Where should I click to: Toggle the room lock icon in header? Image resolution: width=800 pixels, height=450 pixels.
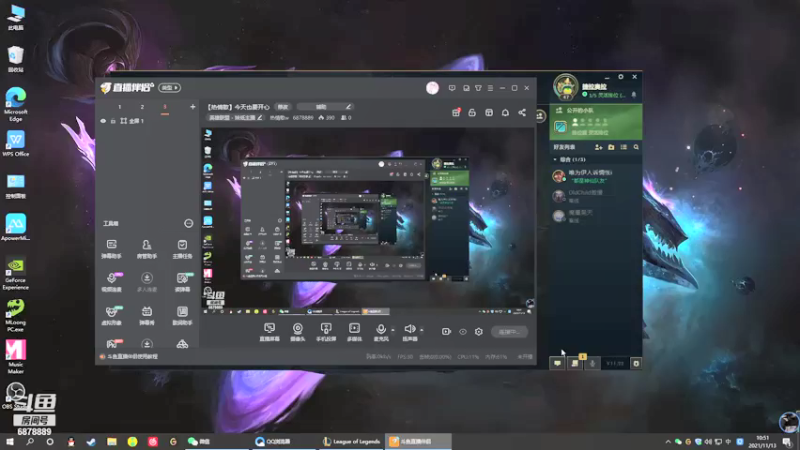(x=472, y=113)
